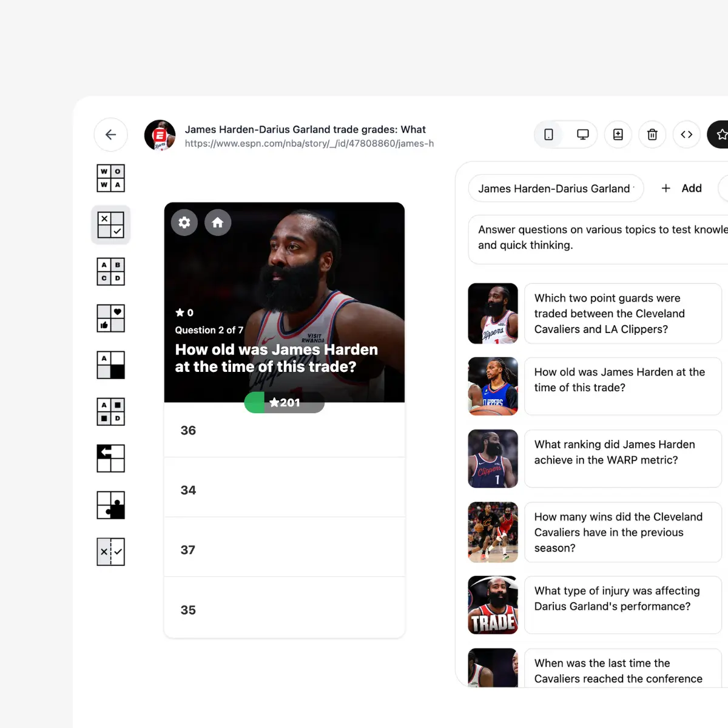Select answer option 36 in the quiz
Image resolution: width=728 pixels, height=728 pixels.
click(284, 430)
